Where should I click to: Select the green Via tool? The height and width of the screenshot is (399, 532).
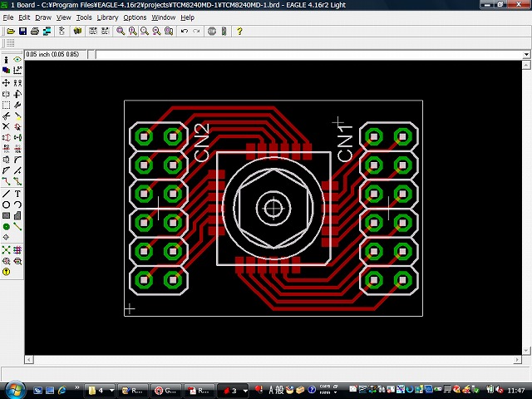(x=6, y=227)
